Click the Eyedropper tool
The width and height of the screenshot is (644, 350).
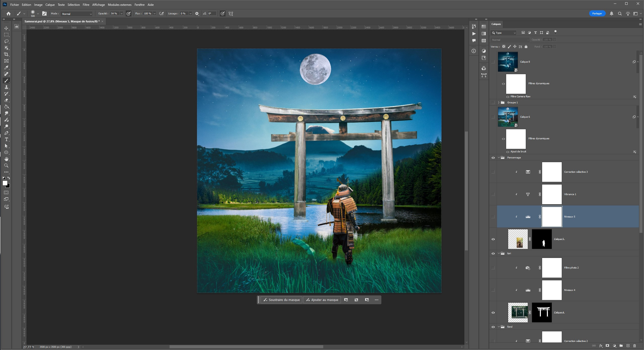tap(7, 67)
